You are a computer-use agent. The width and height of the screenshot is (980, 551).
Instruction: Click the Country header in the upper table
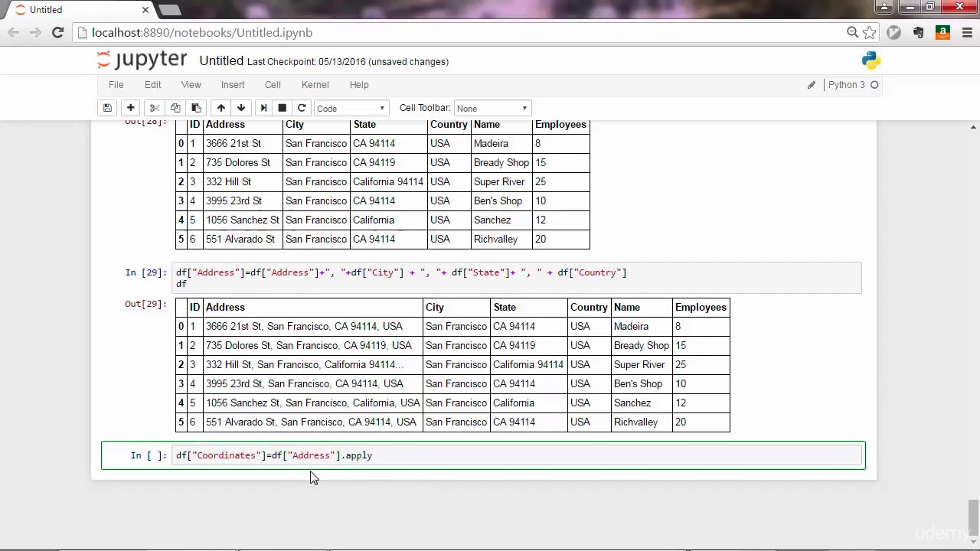click(x=449, y=124)
